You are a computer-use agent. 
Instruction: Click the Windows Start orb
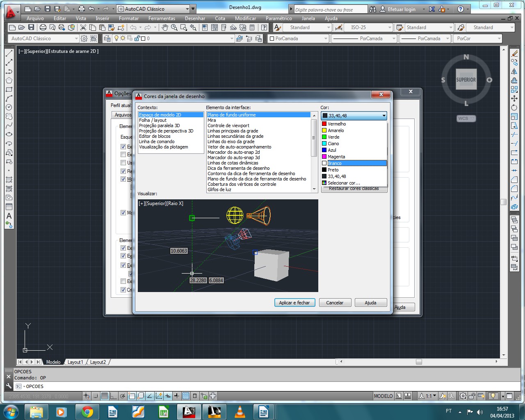point(11,411)
